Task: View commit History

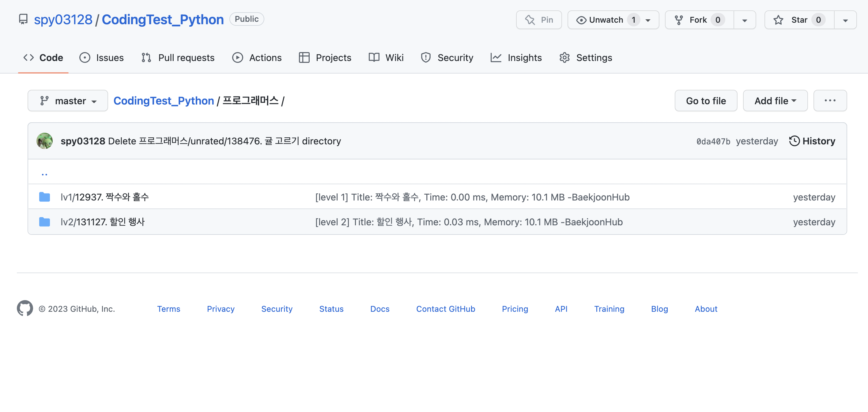Action: point(812,141)
